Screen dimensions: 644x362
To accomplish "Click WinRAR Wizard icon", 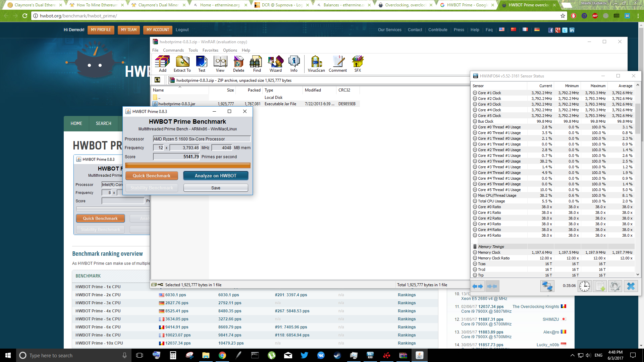I will coord(276,64).
